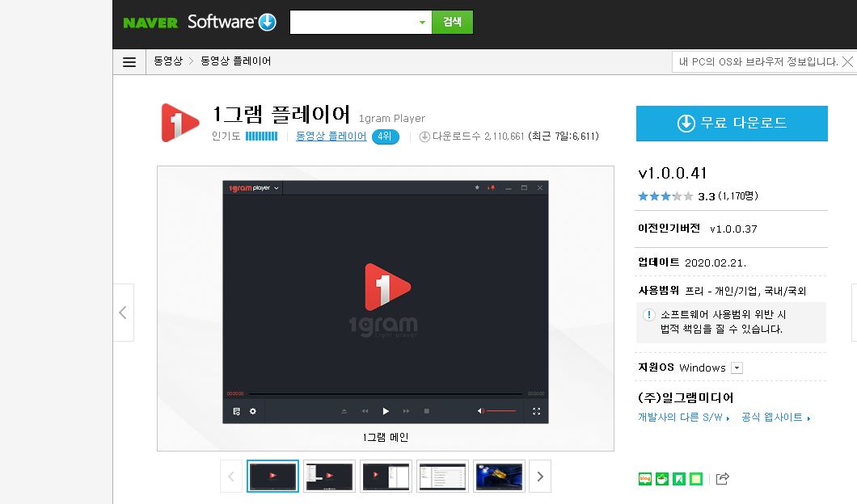The image size is (857, 504).
Task: Open the search box dropdown arrow
Action: (422, 23)
